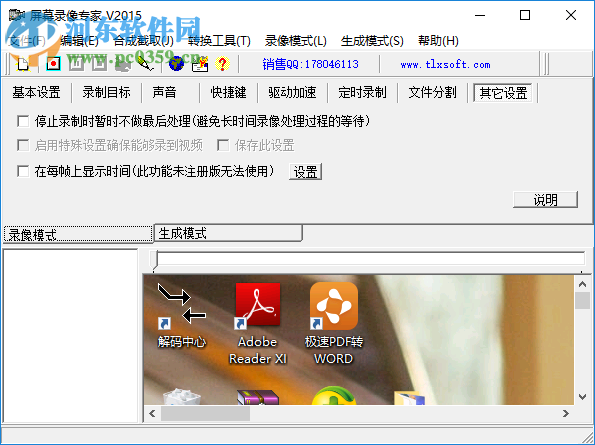Close the 屏幕录像专家 window
595x445 pixels.
click(571, 16)
